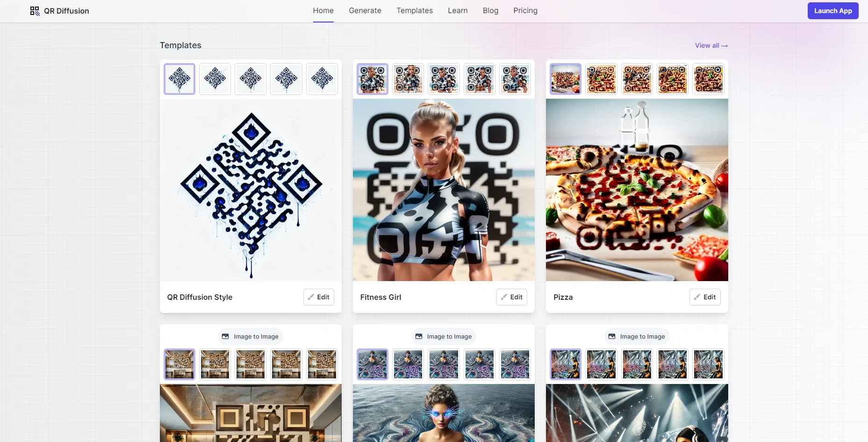Follow the View all link
Image resolution: width=868 pixels, height=442 pixels.
(711, 45)
